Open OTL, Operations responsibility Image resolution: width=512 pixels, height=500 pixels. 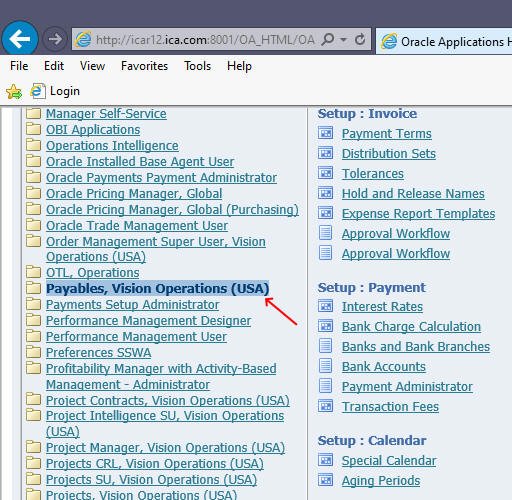[93, 273]
